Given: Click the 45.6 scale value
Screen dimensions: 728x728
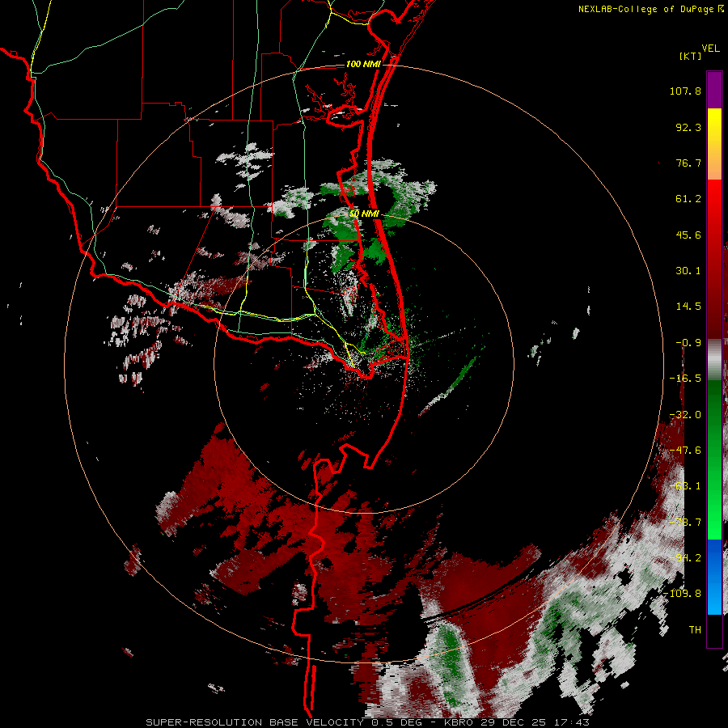Looking at the screenshot, I should [688, 235].
